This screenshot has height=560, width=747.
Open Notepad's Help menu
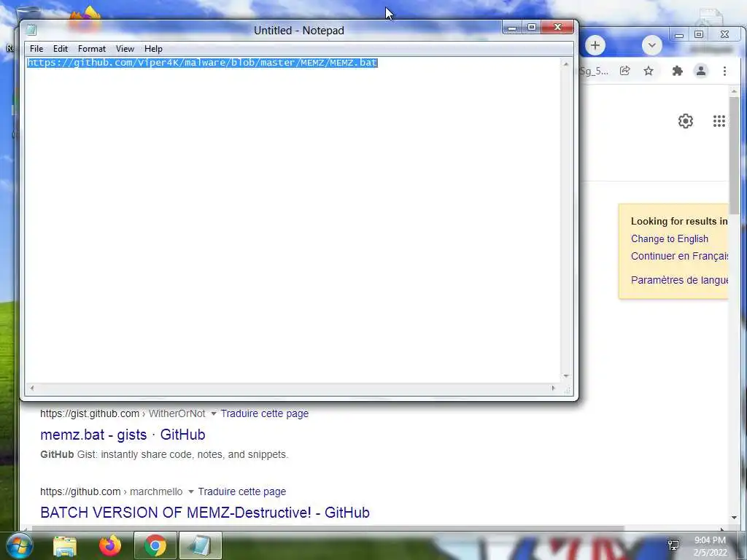pos(153,49)
